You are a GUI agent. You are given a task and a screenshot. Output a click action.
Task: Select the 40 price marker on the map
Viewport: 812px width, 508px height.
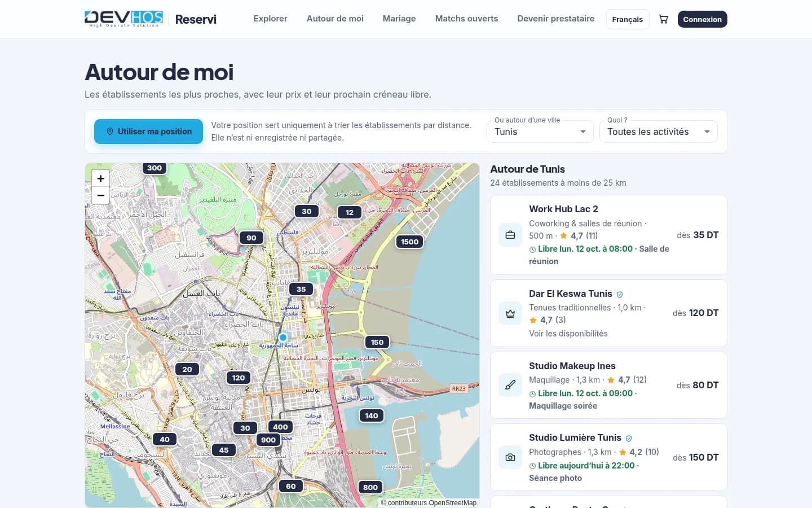pos(165,439)
